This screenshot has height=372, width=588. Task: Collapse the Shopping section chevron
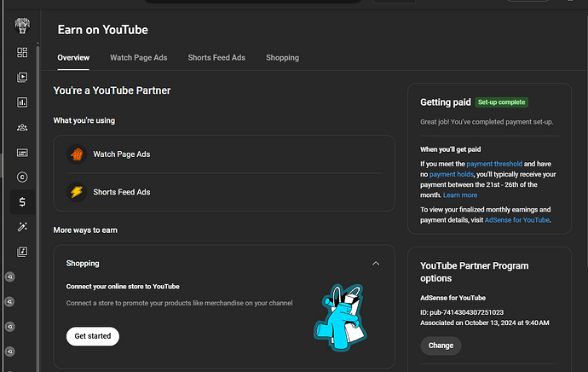click(x=376, y=264)
